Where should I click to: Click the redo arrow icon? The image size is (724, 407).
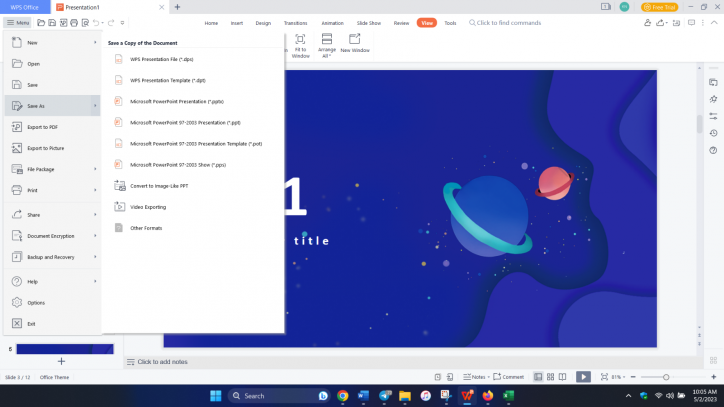pos(111,23)
